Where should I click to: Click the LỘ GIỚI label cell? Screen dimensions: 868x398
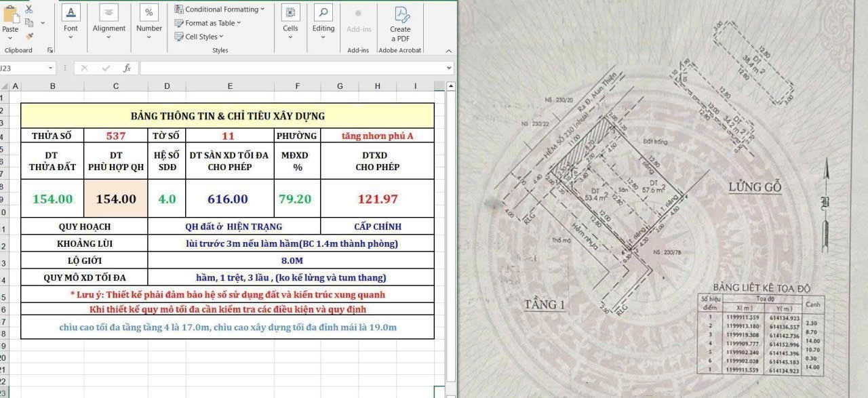pos(84,260)
